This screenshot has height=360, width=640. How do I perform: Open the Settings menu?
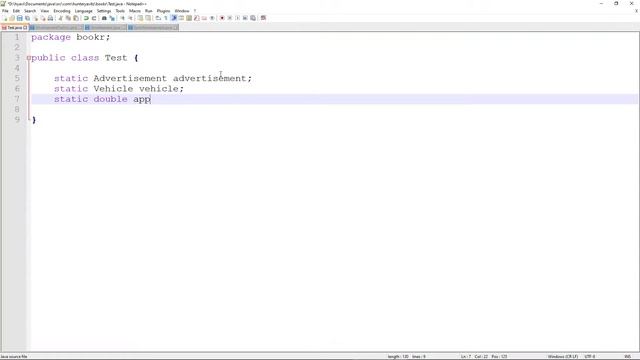(x=104, y=11)
